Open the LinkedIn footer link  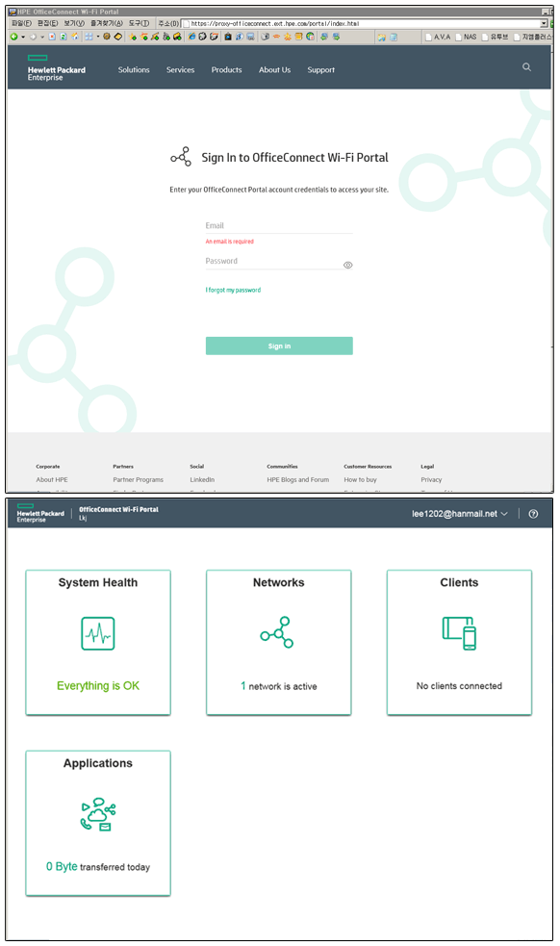click(x=202, y=479)
